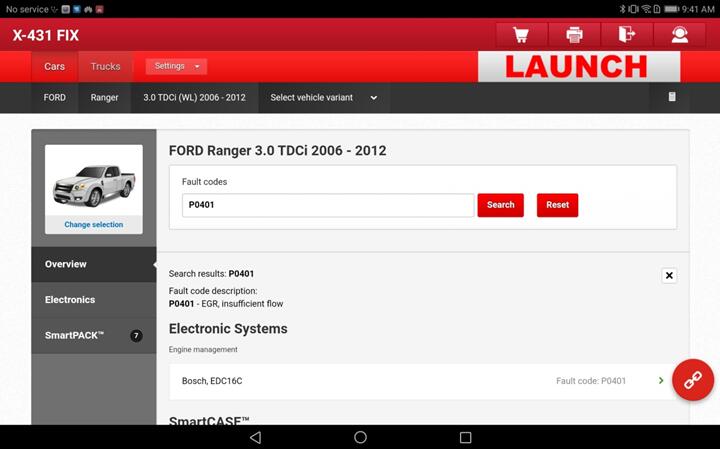Click the logout door icon
The image size is (720, 449).
point(627,35)
